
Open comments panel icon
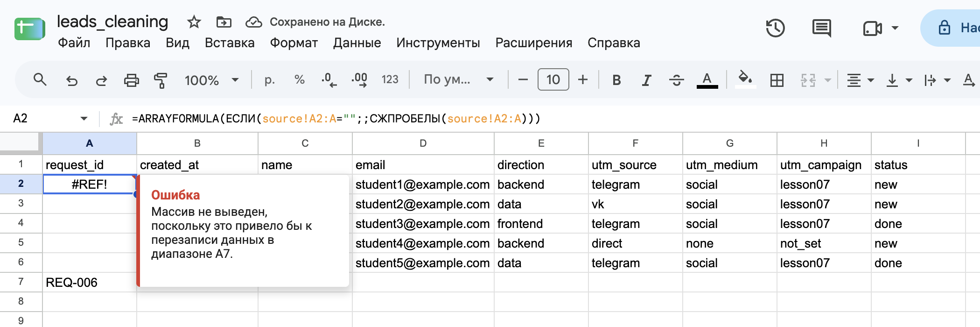click(822, 28)
